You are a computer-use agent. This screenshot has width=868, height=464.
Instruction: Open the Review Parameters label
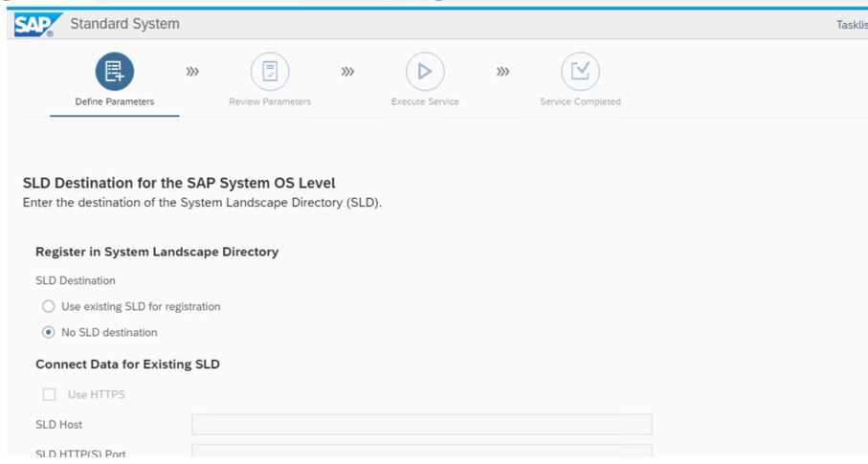(x=270, y=101)
